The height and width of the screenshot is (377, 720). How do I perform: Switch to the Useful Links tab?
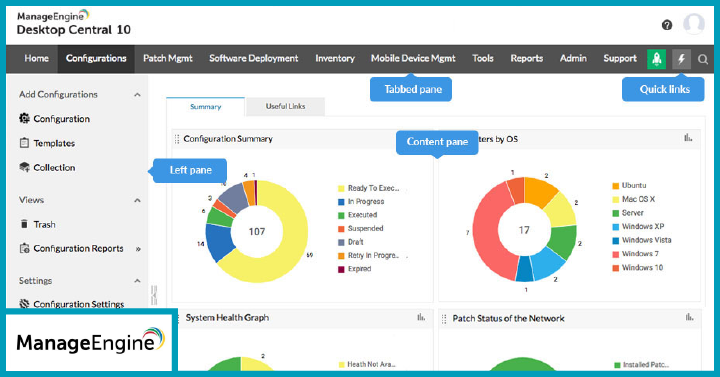(x=285, y=107)
